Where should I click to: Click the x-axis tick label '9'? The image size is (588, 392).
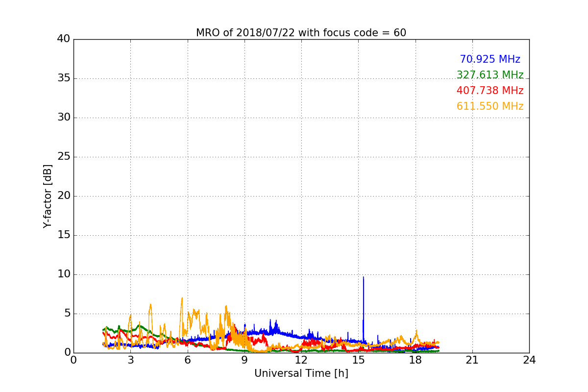tap(245, 360)
